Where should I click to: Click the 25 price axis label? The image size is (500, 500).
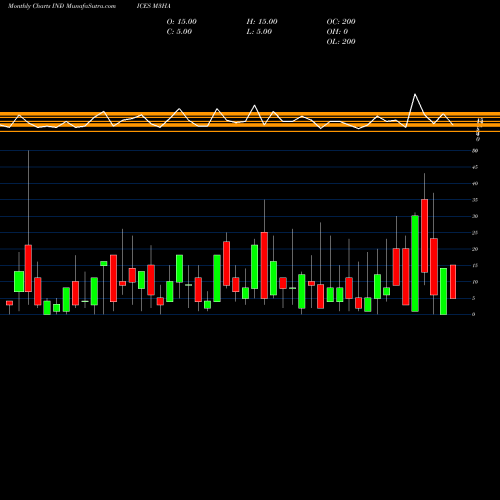click(475, 233)
